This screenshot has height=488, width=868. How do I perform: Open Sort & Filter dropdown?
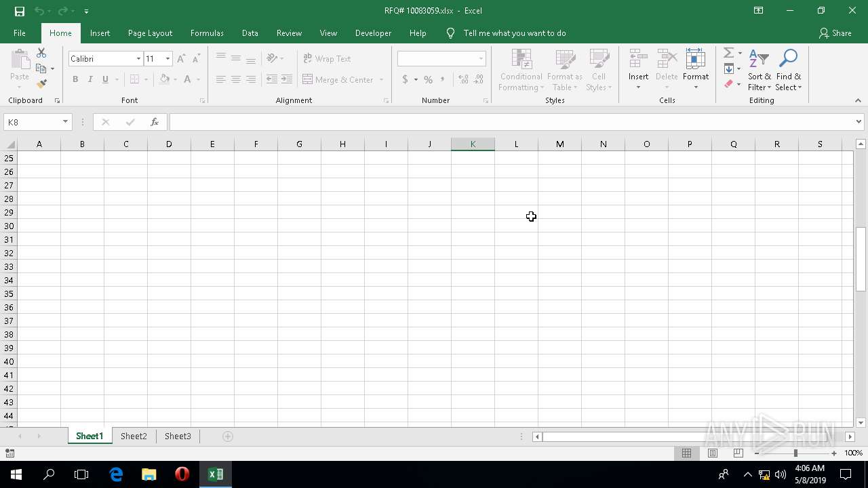click(759, 70)
